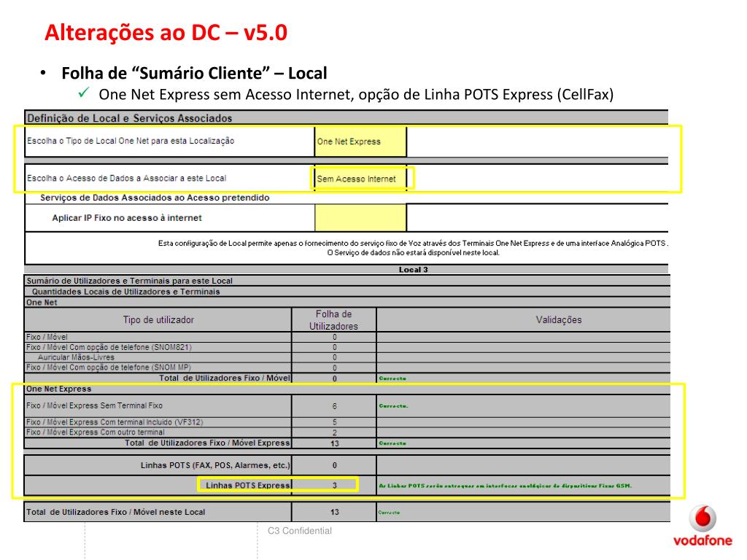
Task: Select the One Net section row
Action: pyautogui.click(x=347, y=303)
